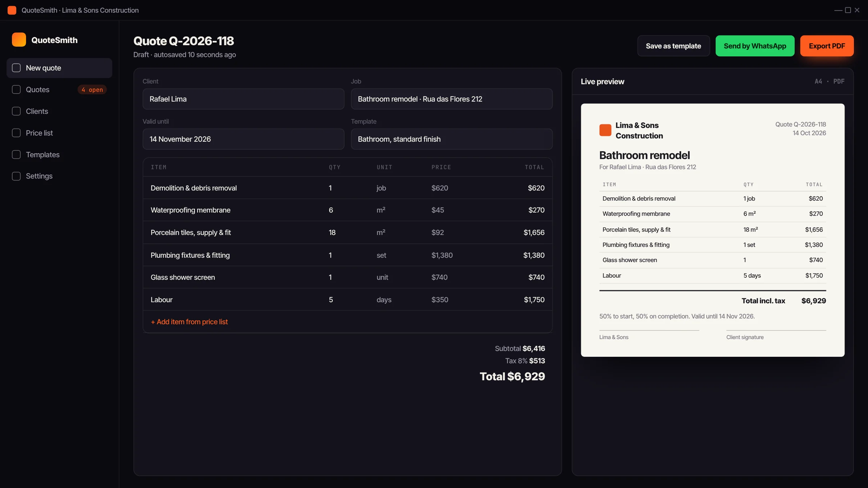Open the Clients section
868x488 pixels.
click(x=59, y=111)
